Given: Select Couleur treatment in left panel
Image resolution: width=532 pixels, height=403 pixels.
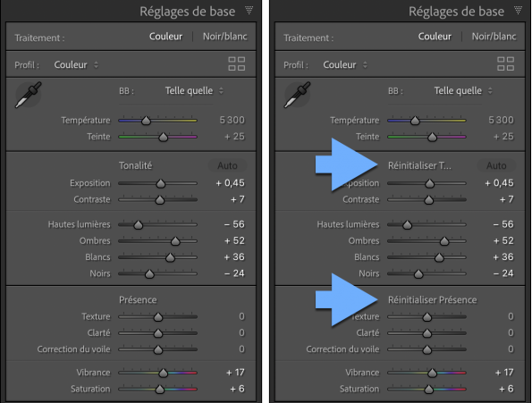Looking at the screenshot, I should click(x=165, y=37).
